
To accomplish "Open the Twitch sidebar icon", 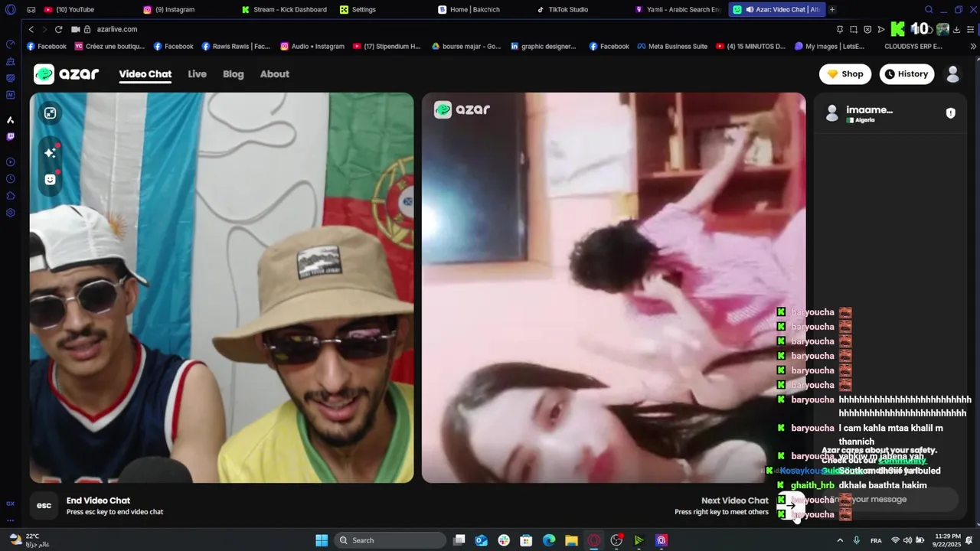I will click(10, 137).
